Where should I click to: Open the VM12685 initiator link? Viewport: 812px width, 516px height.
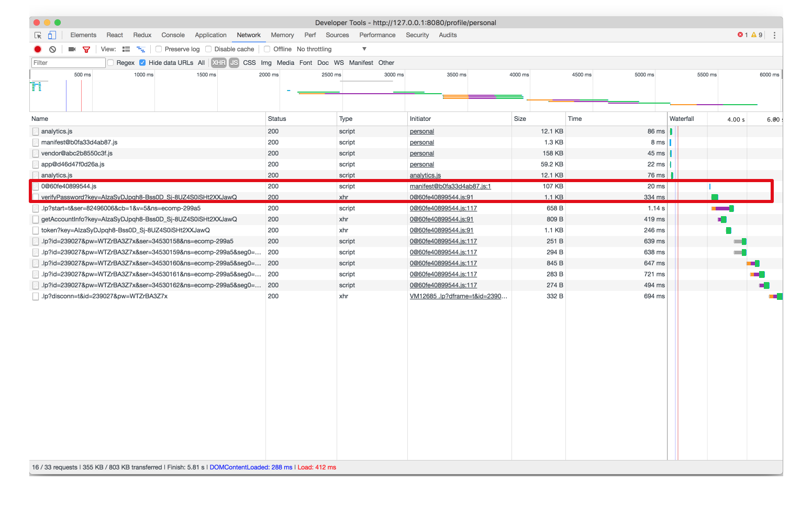coord(458,296)
